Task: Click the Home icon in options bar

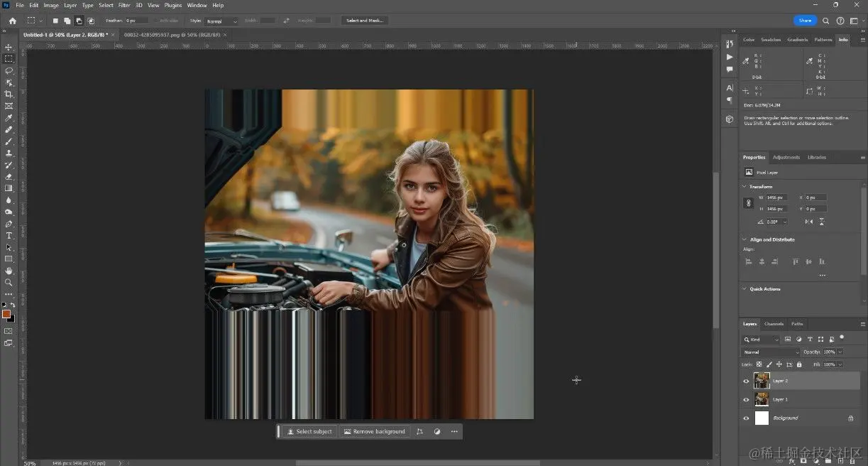Action: [12, 21]
